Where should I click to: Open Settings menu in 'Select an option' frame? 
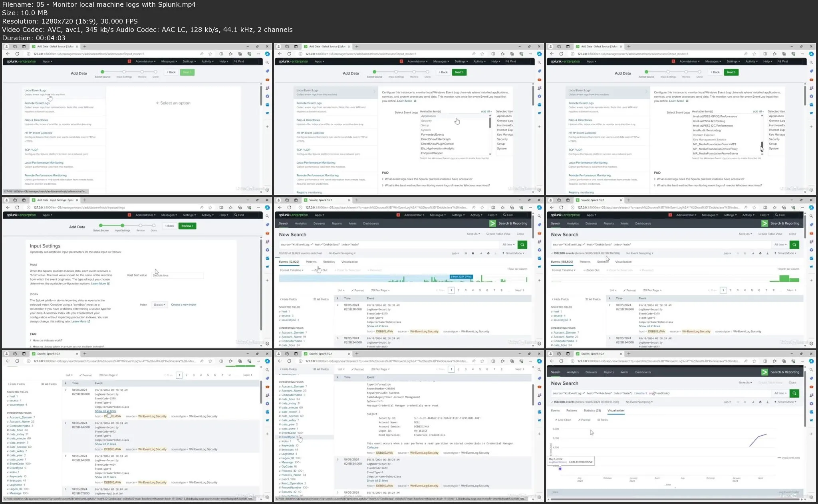tap(189, 61)
